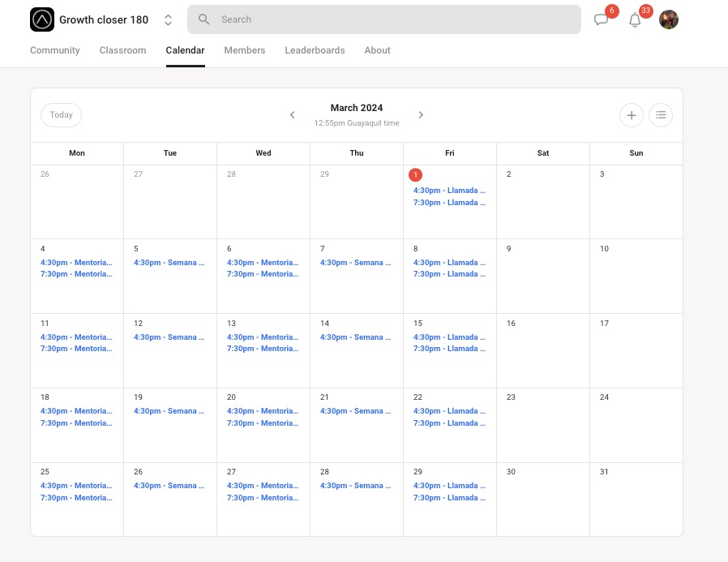Switch to list view icon
Image resolution: width=728 pixels, height=562 pixels.
[x=660, y=115]
